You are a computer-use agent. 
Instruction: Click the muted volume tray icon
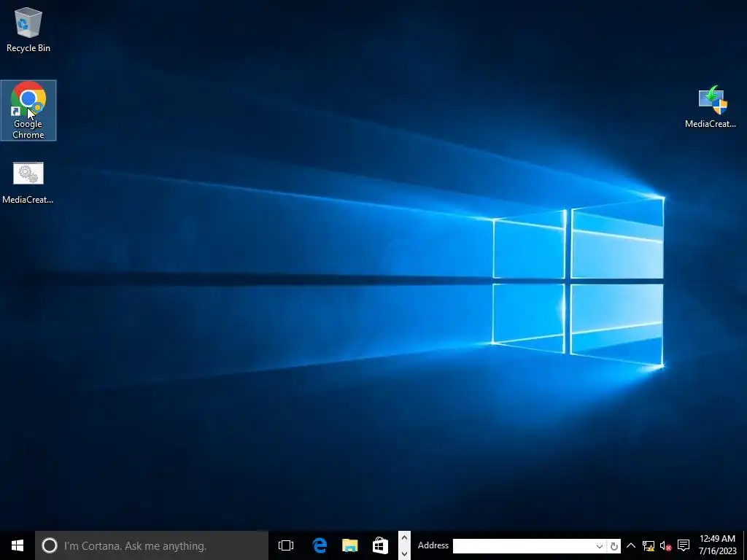tap(665, 545)
